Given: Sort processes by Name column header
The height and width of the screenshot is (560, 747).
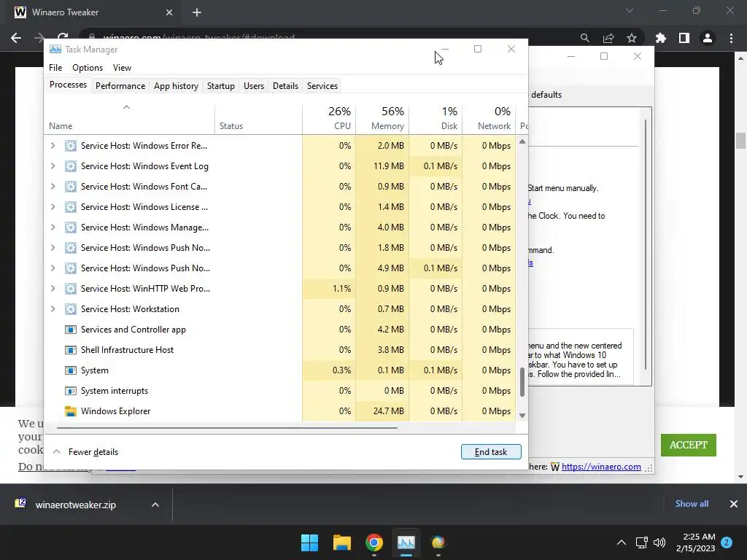Looking at the screenshot, I should (130, 118).
